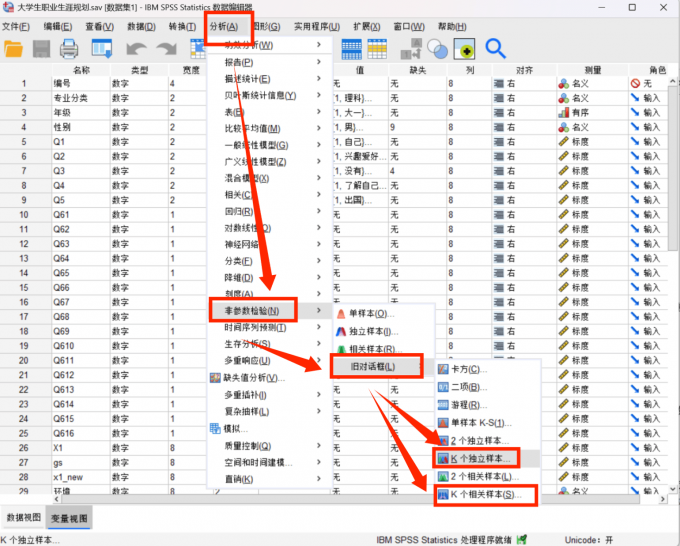The image size is (680, 546).
Task: Save the dataset with the disk icon
Action: pyautogui.click(x=42, y=49)
